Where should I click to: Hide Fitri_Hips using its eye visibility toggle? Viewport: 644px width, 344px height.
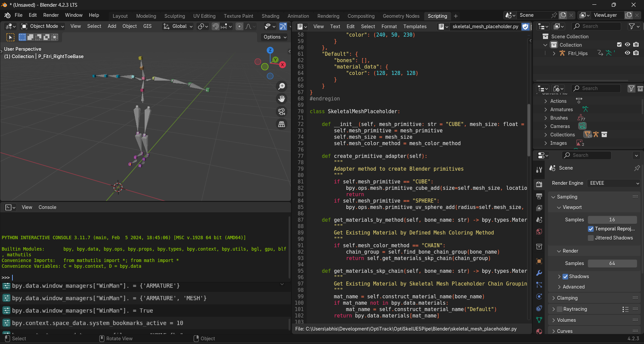point(627,53)
